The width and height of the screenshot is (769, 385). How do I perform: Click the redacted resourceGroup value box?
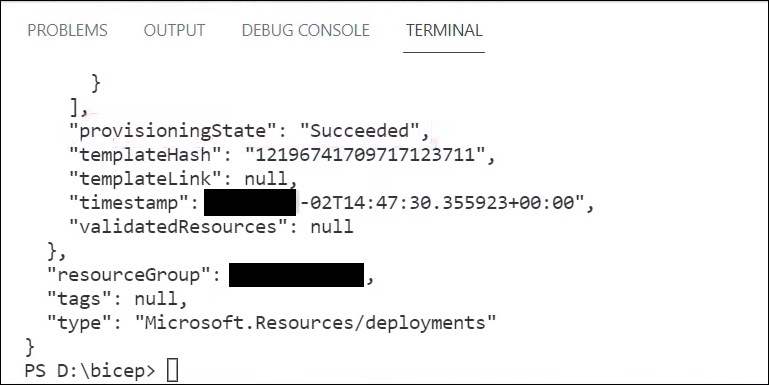(x=296, y=275)
